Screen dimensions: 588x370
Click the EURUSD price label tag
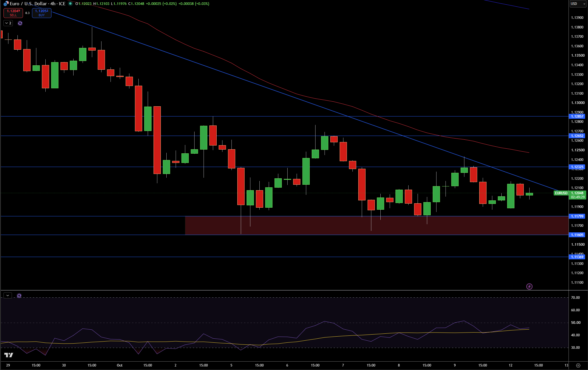click(x=561, y=193)
